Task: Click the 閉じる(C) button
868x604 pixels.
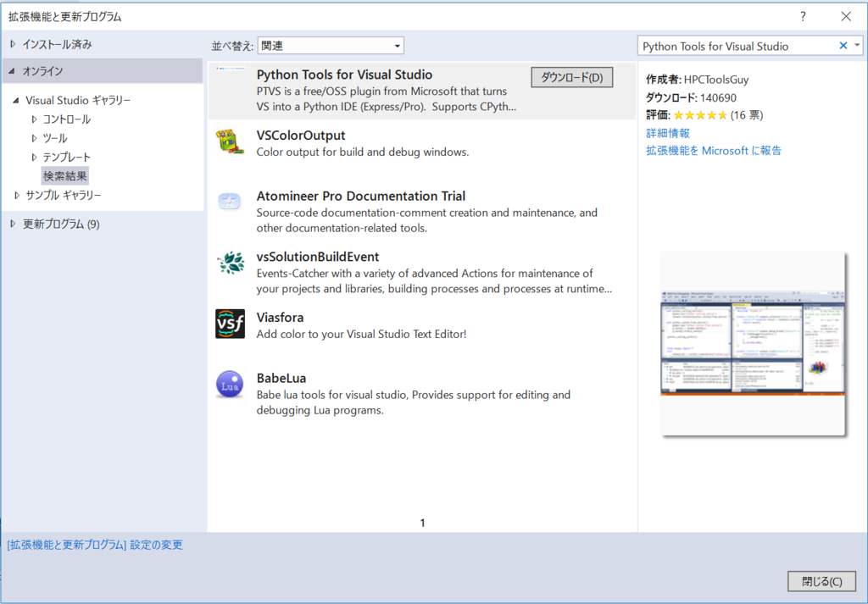Action: pyautogui.click(x=821, y=581)
